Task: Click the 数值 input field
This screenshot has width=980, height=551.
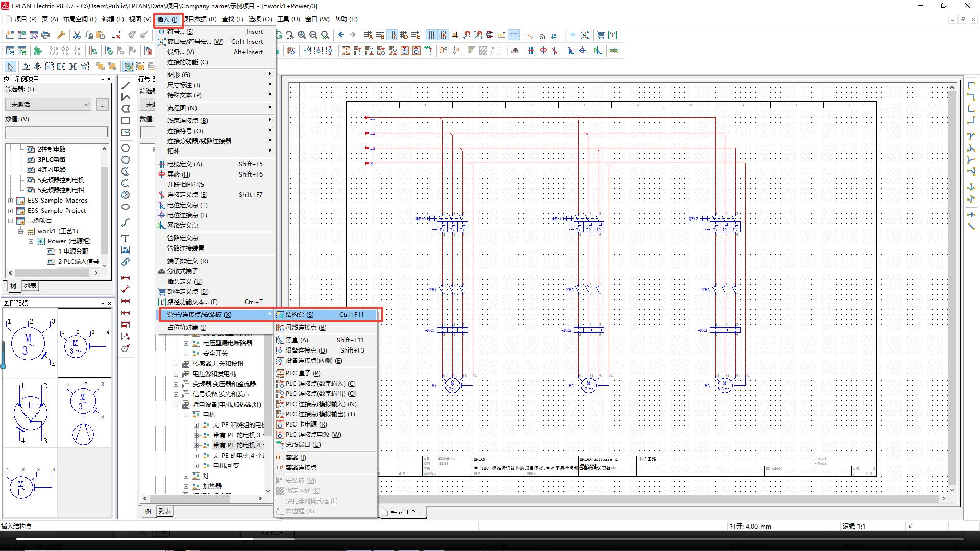Action: 56,132
